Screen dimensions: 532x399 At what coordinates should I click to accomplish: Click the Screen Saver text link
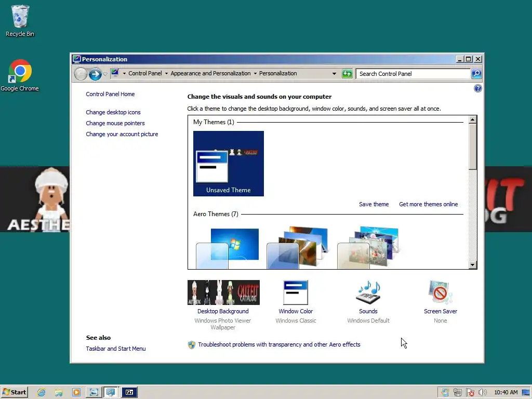pos(441,311)
